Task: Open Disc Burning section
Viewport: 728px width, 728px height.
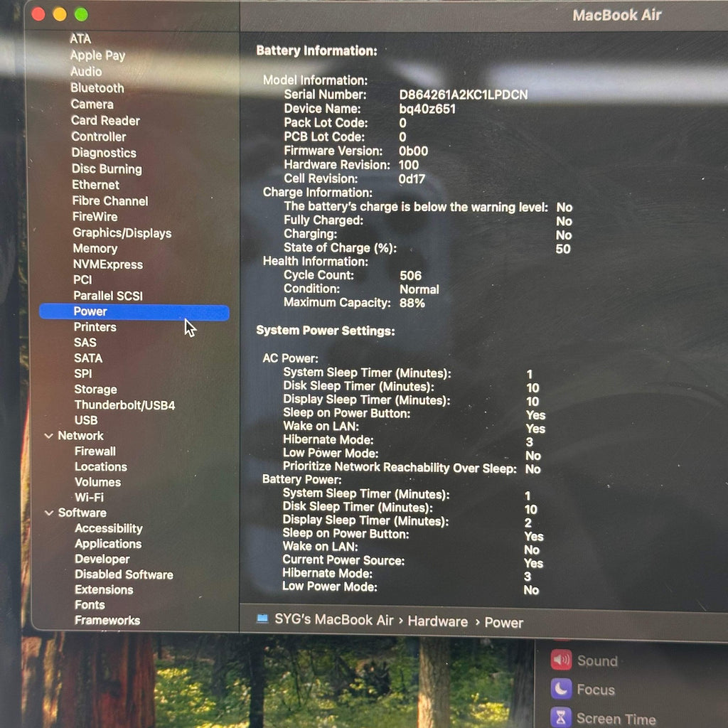Action: (107, 168)
